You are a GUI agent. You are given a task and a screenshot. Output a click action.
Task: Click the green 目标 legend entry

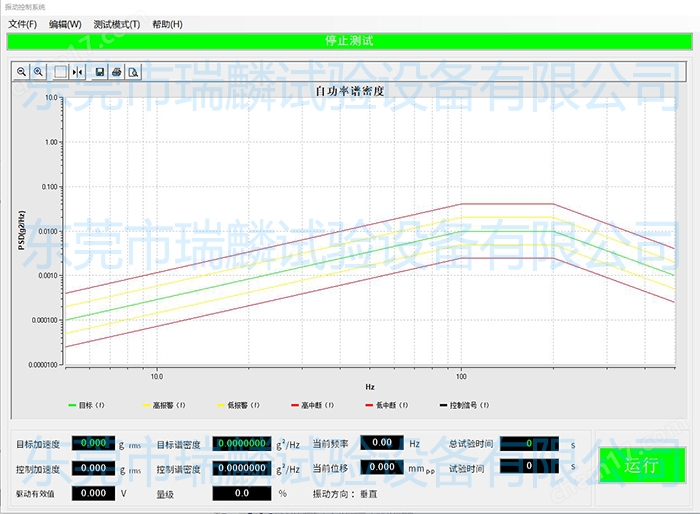87,405
